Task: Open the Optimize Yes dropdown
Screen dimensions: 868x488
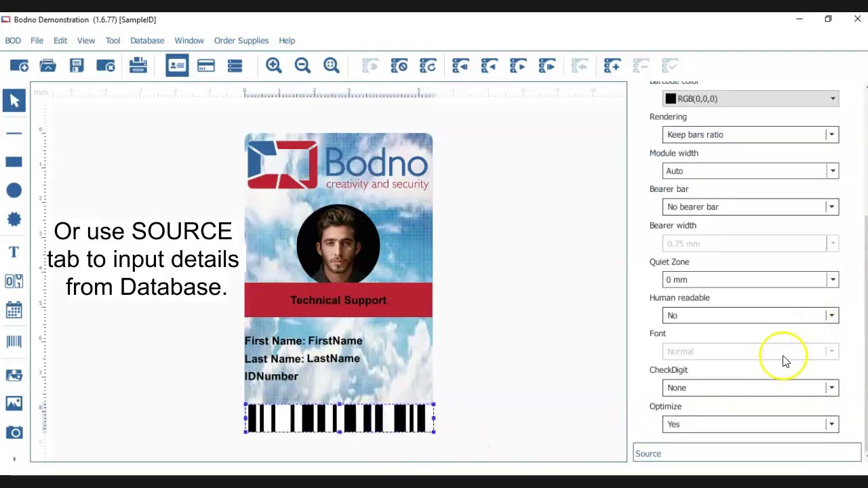Action: [751, 424]
